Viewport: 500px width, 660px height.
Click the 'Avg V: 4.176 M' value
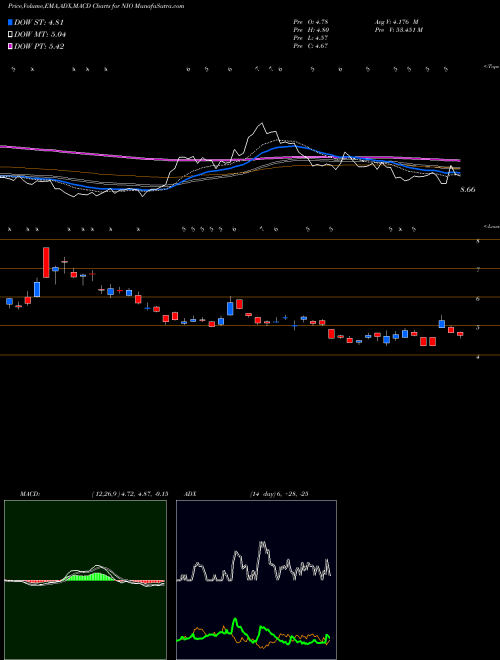pyautogui.click(x=396, y=22)
